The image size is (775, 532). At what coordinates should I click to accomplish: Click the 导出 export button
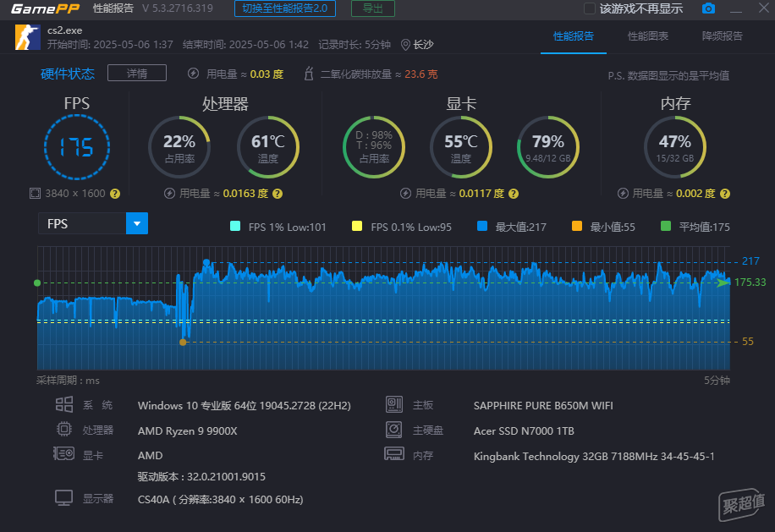372,8
